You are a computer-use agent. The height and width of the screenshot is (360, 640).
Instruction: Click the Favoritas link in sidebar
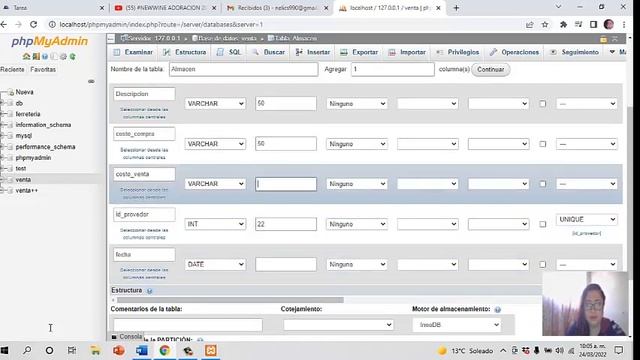tap(43, 69)
